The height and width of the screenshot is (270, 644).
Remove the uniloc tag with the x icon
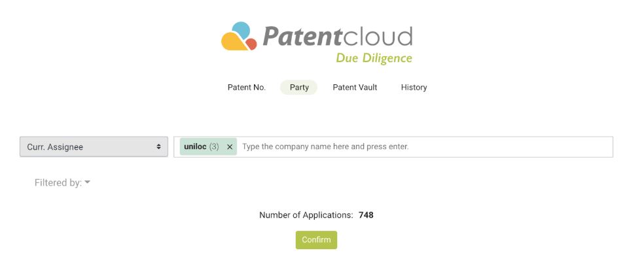[x=230, y=147]
